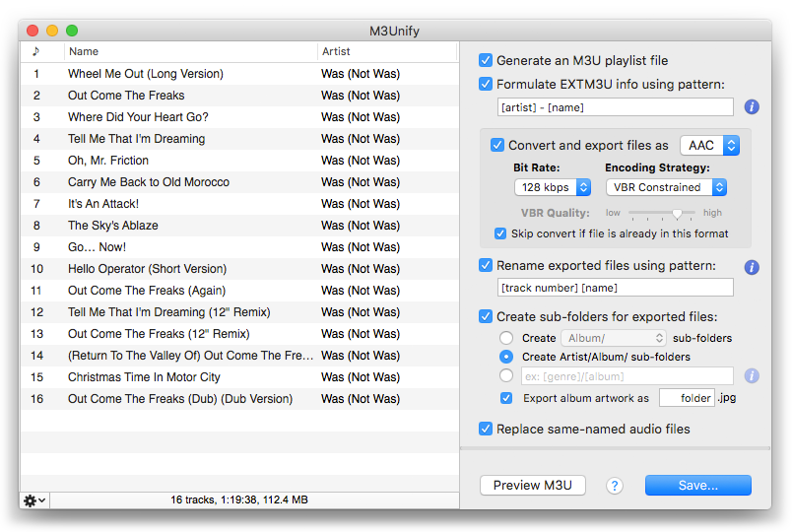Open the AAC format dropdown
The height and width of the screenshot is (532, 792).
coord(709,146)
